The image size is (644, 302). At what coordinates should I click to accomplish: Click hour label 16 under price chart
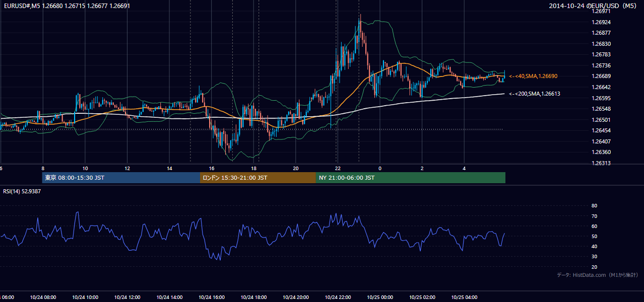point(212,168)
